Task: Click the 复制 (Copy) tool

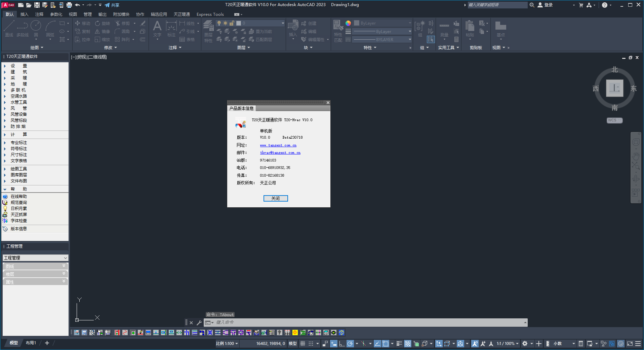Action: pyautogui.click(x=83, y=31)
